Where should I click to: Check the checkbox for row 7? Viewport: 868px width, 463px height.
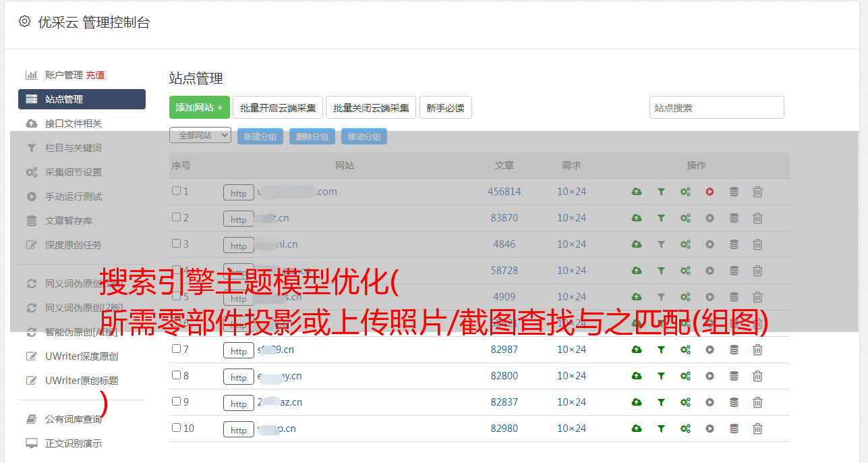coord(176,349)
